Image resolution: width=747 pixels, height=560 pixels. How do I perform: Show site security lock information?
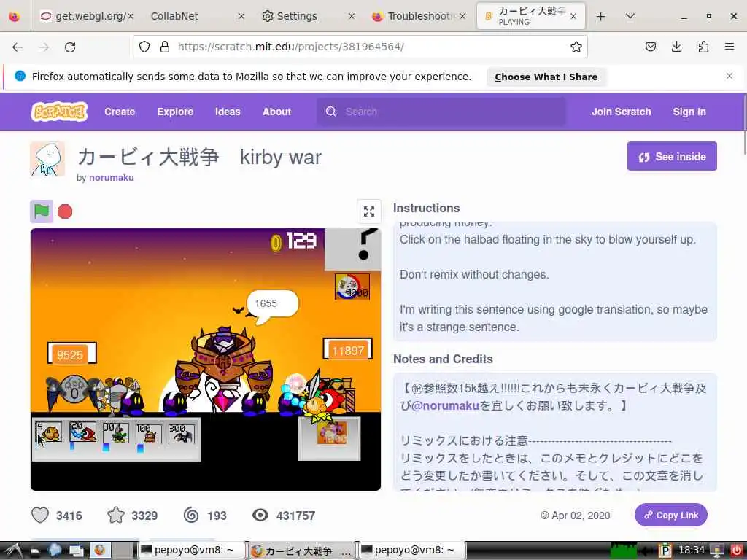pyautogui.click(x=165, y=47)
